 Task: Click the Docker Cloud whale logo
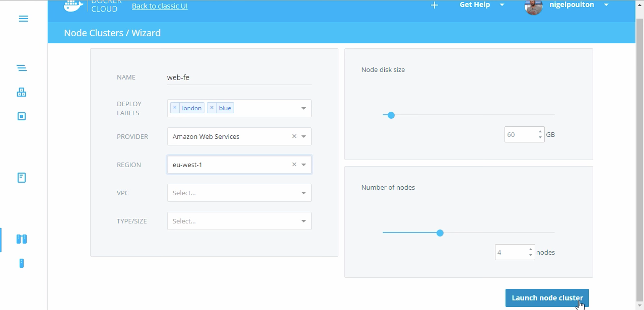pyautogui.click(x=74, y=6)
